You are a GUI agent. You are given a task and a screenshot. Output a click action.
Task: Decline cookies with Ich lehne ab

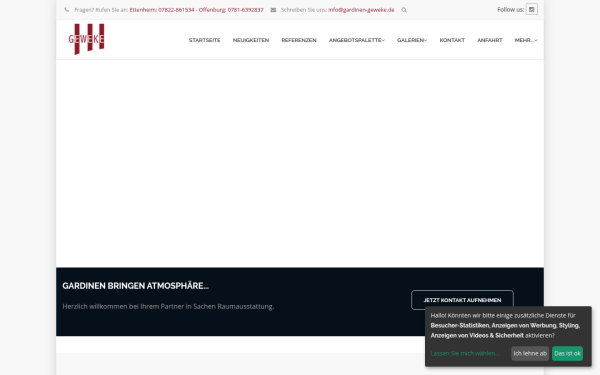(530, 354)
